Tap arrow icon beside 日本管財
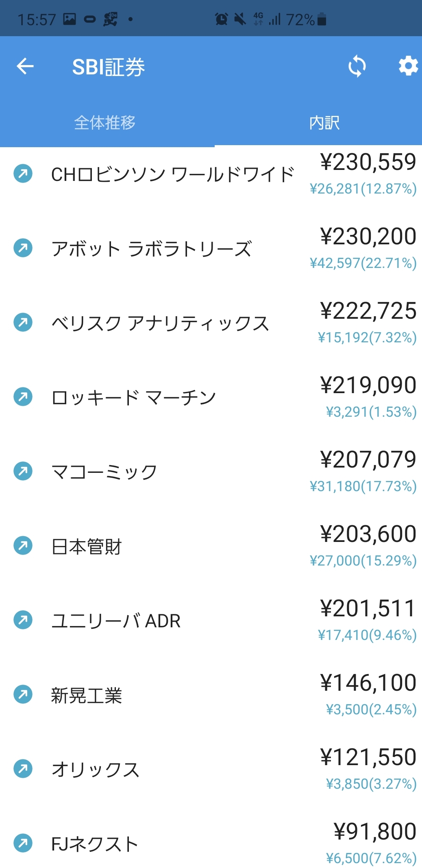This screenshot has height=868, width=422. (23, 546)
